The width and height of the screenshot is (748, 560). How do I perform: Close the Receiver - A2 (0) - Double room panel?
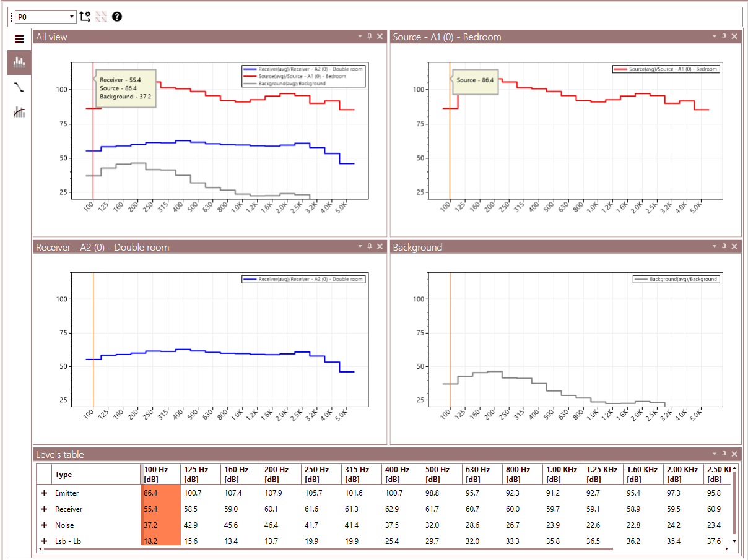coord(380,246)
